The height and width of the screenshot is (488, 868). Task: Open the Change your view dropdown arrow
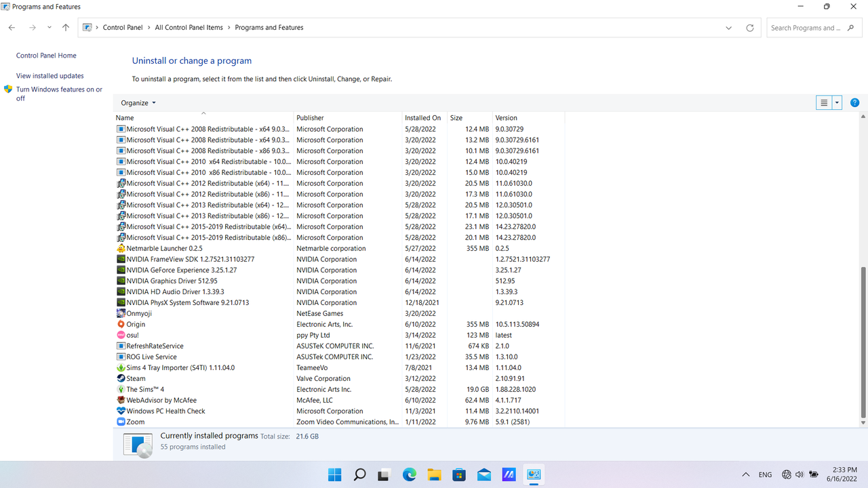(836, 102)
